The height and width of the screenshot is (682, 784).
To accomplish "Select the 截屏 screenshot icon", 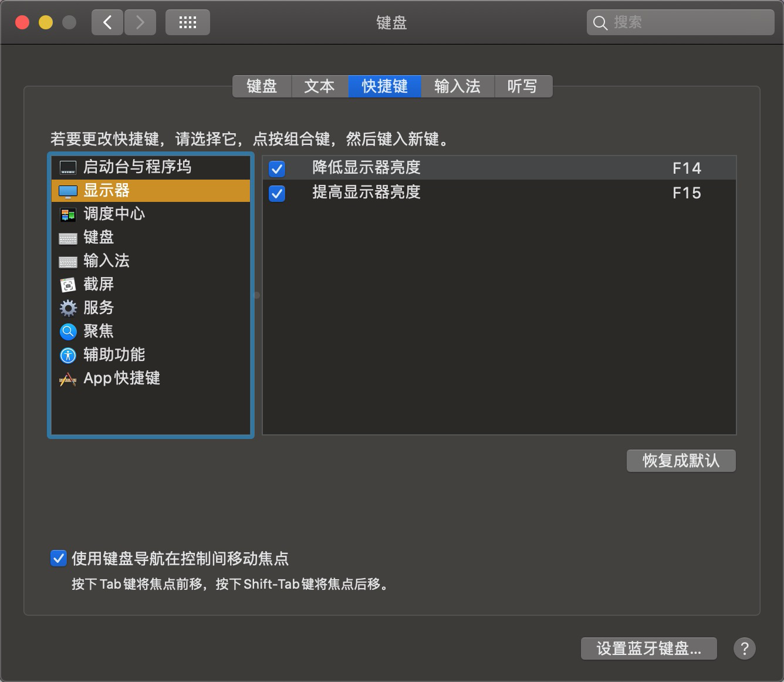I will pyautogui.click(x=68, y=285).
